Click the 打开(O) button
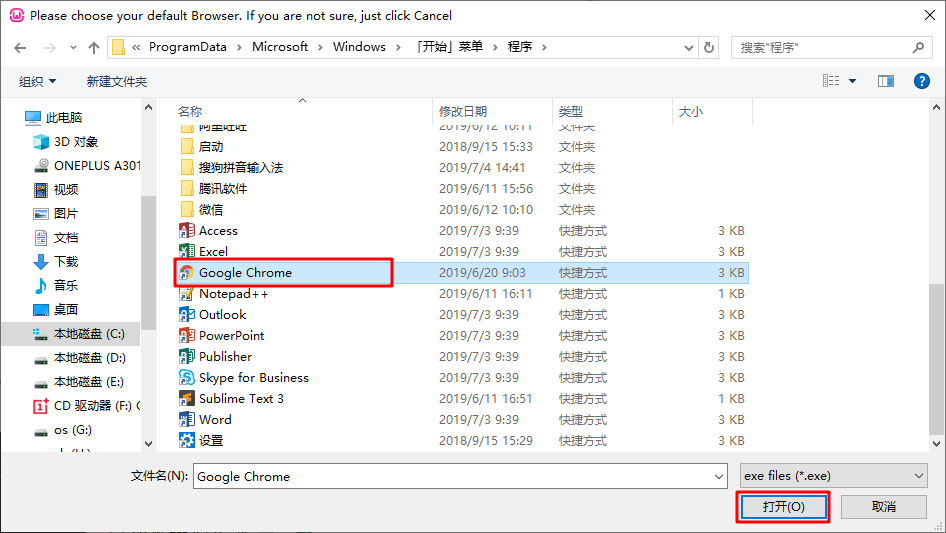The width and height of the screenshot is (946, 533). [783, 506]
